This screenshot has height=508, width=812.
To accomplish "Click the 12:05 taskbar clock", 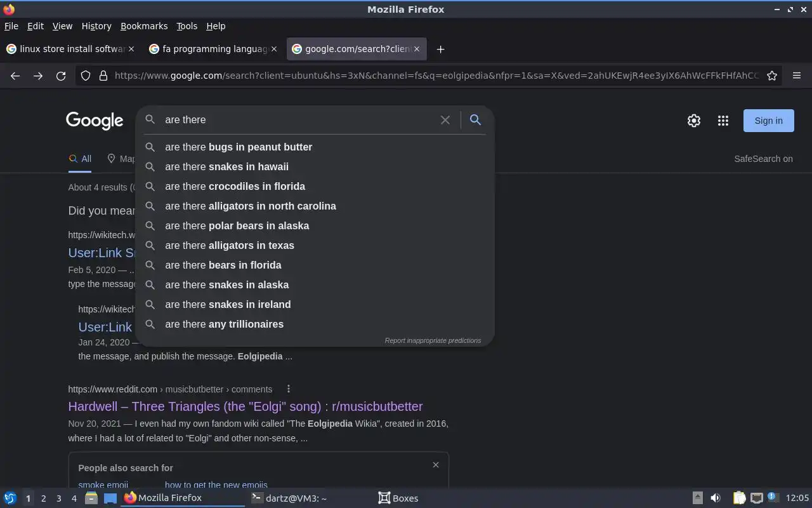I will pos(797,498).
